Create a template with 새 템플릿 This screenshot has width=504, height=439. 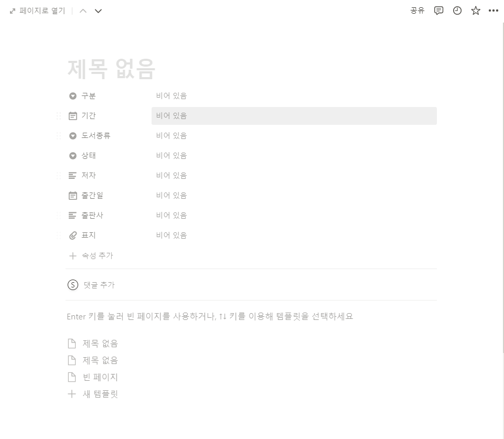[93, 394]
